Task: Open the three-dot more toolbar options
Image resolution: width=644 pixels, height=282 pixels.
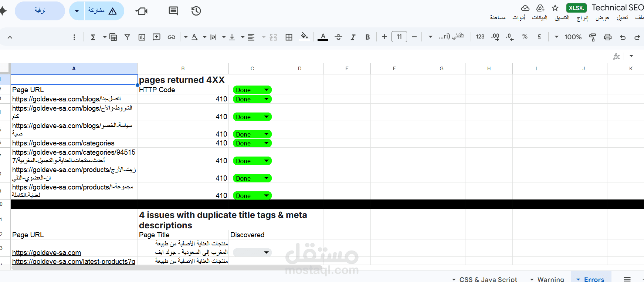Action: [x=74, y=37]
